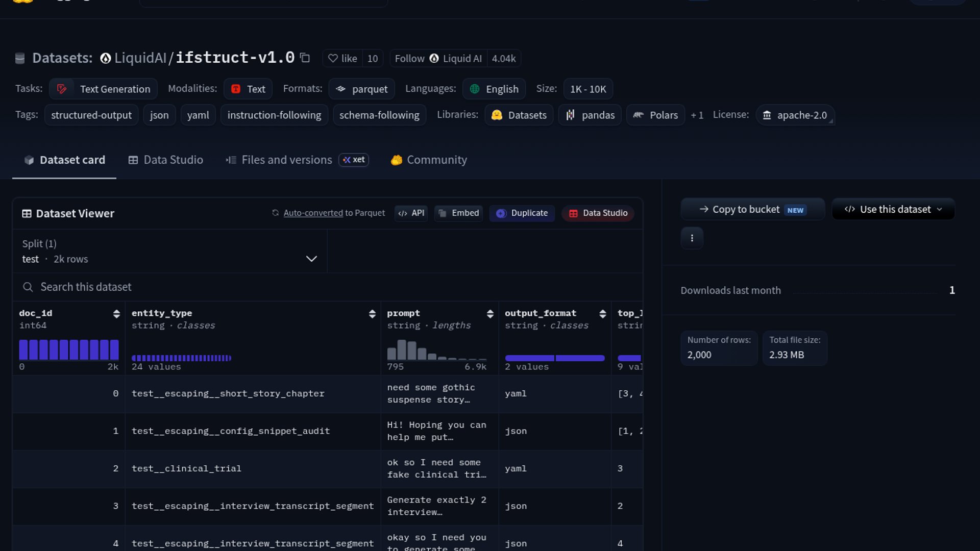The height and width of the screenshot is (551, 980).
Task: Click the Duplicate button
Action: click(x=522, y=213)
